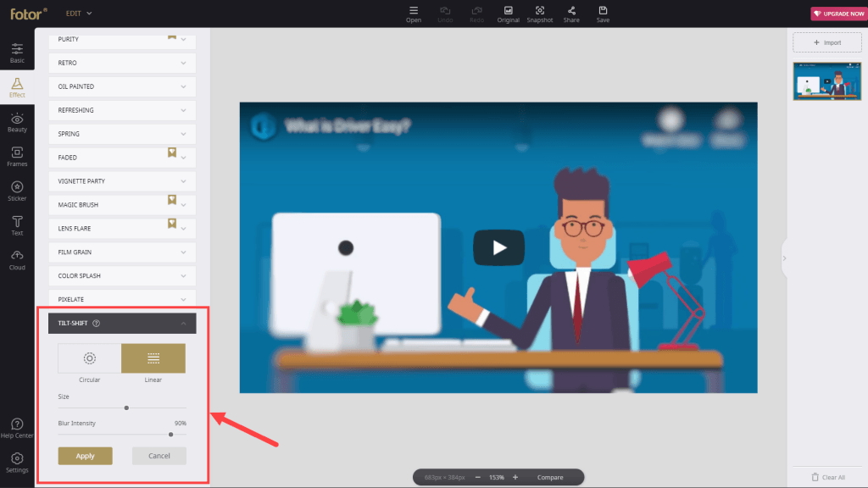Click the Magic Brush premium bookmark badge
868x488 pixels.
(172, 199)
